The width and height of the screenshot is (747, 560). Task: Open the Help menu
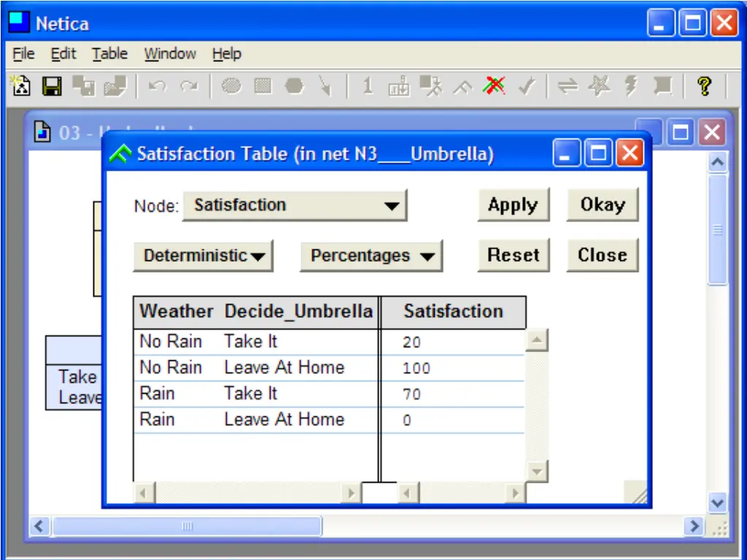227,54
